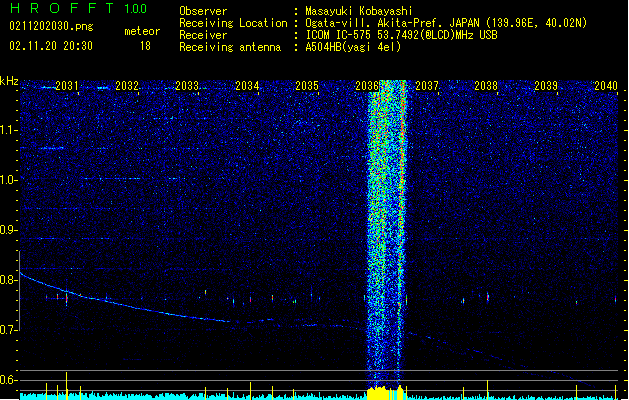The height and width of the screenshot is (400, 629).
Task: Click the 2033 time label
Action: coord(187,86)
